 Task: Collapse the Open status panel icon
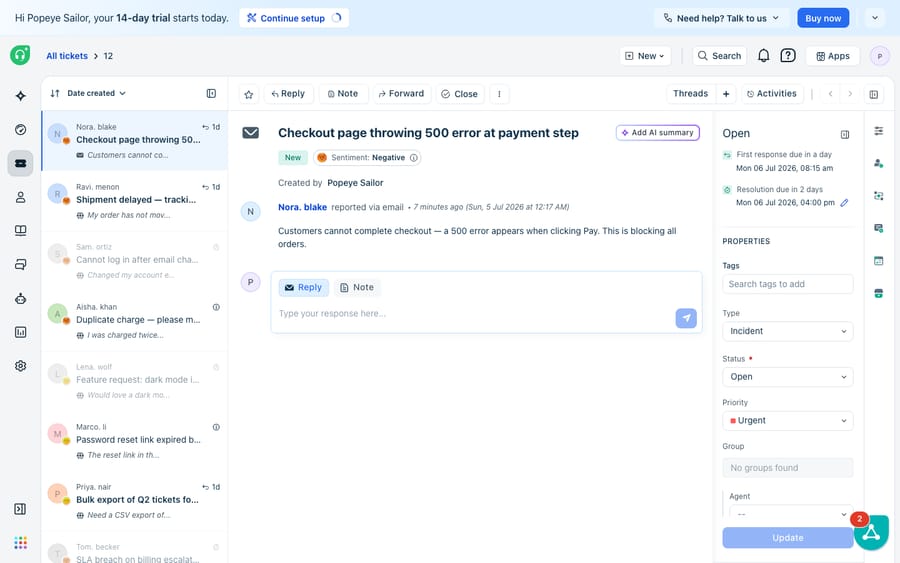click(845, 134)
